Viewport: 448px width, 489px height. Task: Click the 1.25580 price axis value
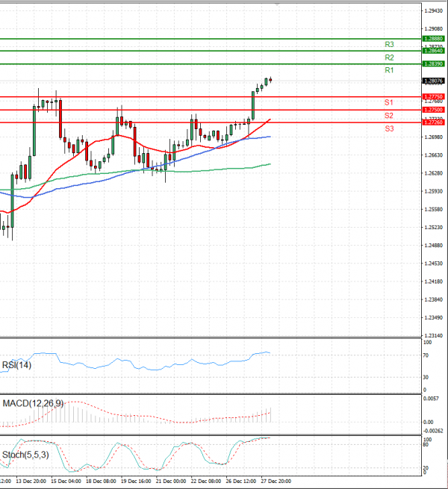(434, 210)
